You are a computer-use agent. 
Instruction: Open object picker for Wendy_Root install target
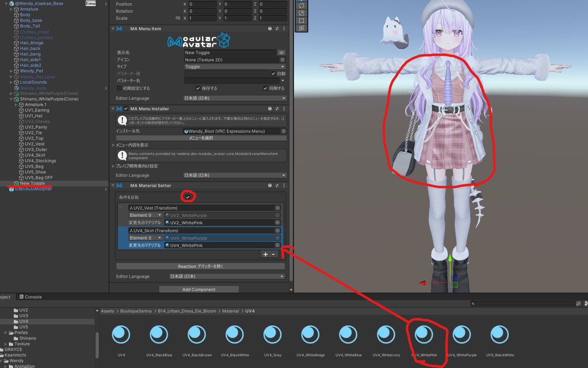click(283, 131)
